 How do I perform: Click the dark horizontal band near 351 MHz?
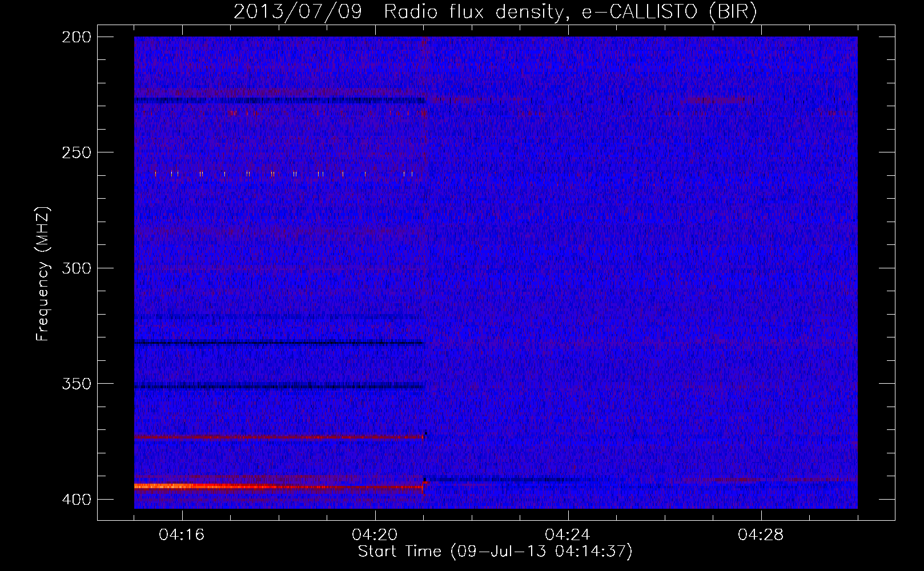coord(279,387)
